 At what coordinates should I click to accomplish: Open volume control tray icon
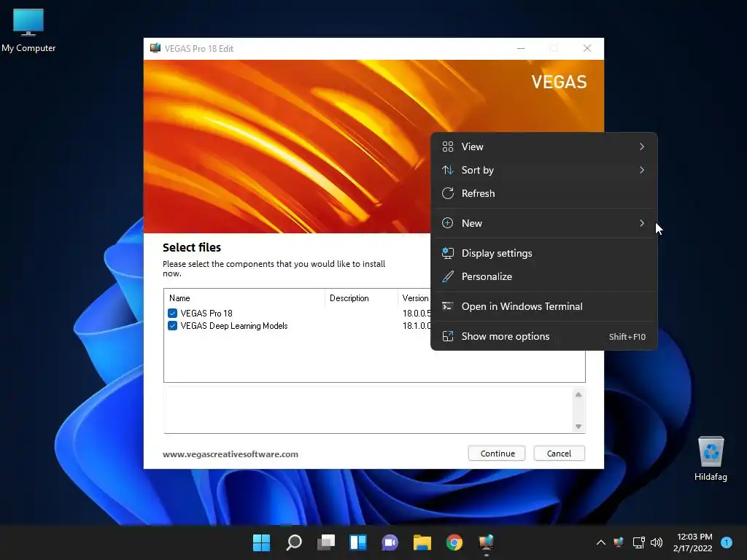pyautogui.click(x=657, y=542)
